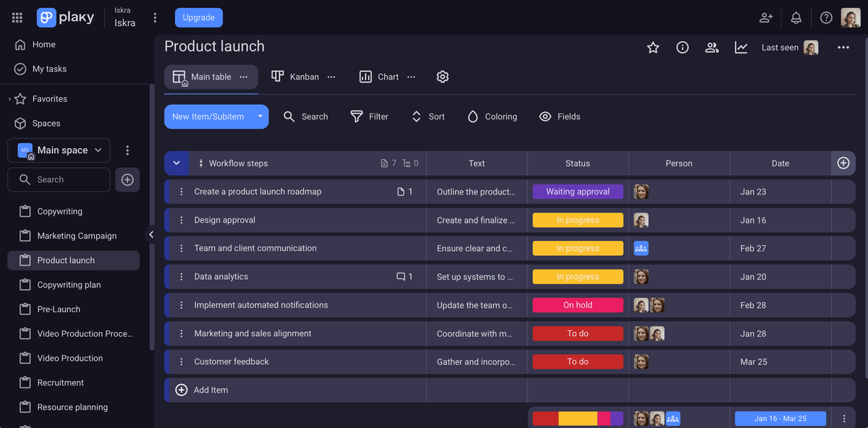Viewport: 868px width, 428px height.
Task: Favorite the Product launch board via star
Action: point(653,47)
